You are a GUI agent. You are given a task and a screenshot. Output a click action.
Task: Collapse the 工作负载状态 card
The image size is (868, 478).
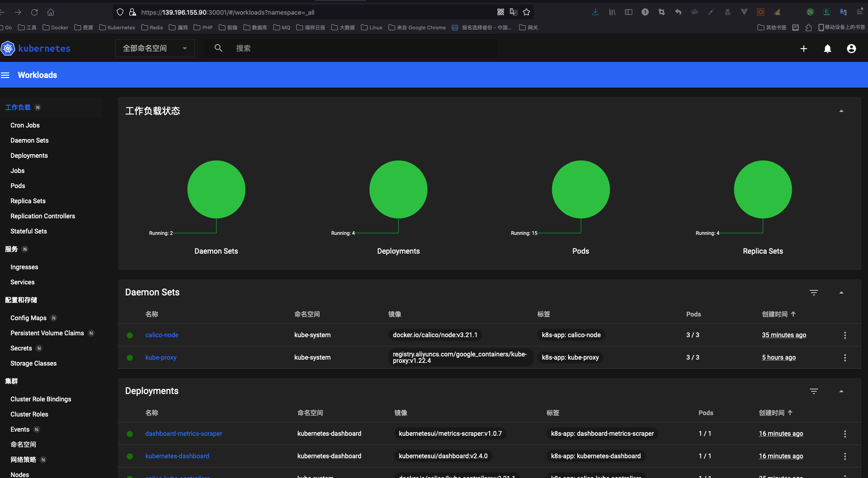[x=841, y=111]
